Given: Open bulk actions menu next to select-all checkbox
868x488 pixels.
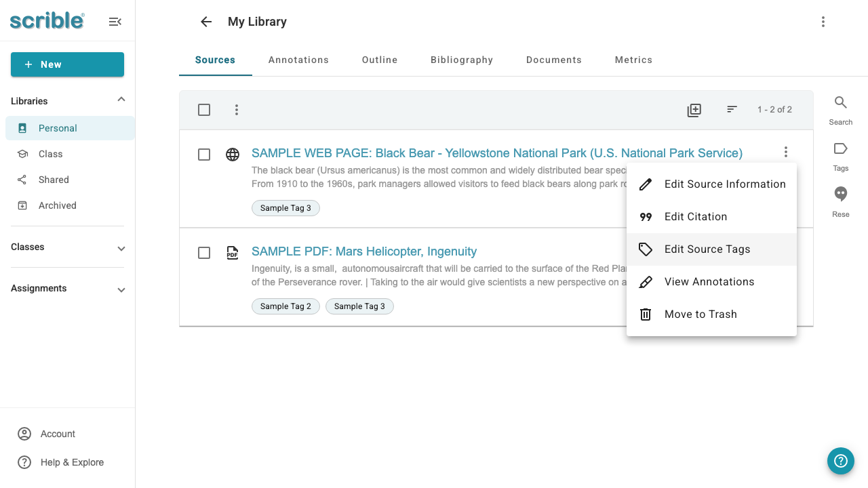Looking at the screenshot, I should pos(237,110).
